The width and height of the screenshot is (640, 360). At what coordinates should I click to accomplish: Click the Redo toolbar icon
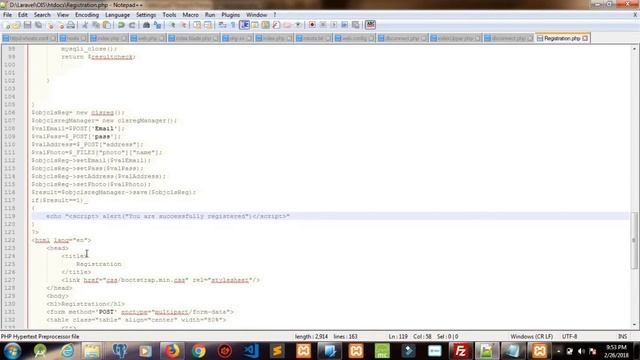(132, 25)
